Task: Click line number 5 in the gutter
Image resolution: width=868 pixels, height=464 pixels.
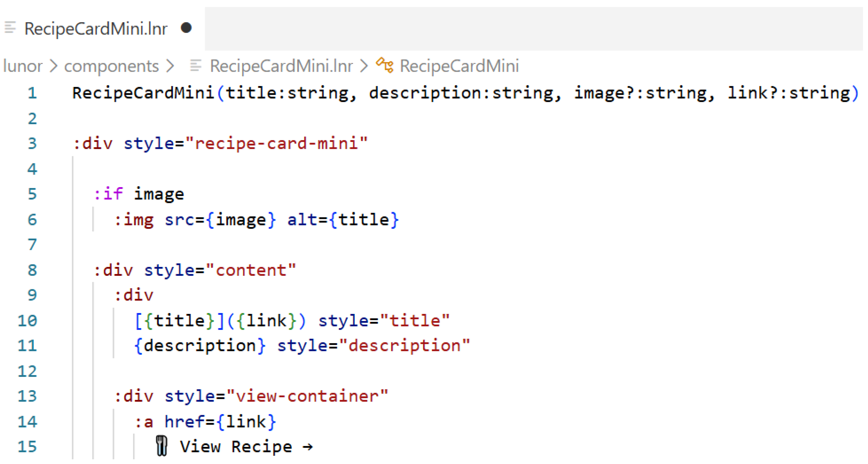Action: click(x=32, y=194)
